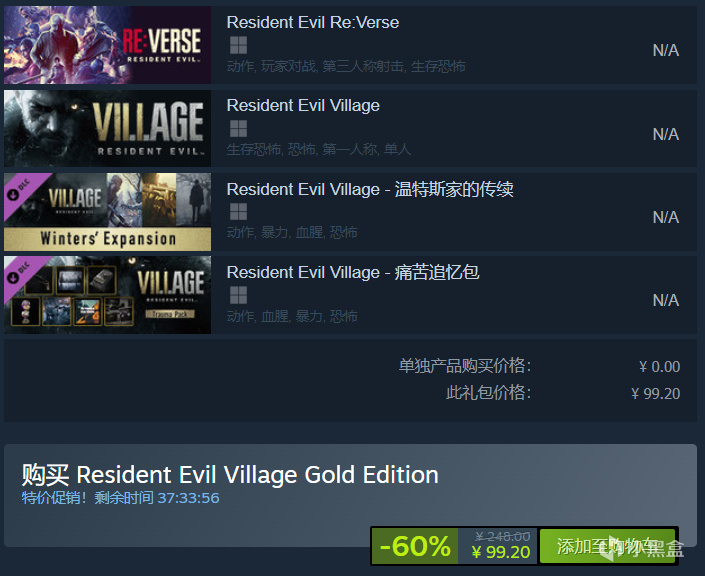Screen dimensions: 705x576
Task: Open the Resident Evil Village title link
Action: click(303, 106)
